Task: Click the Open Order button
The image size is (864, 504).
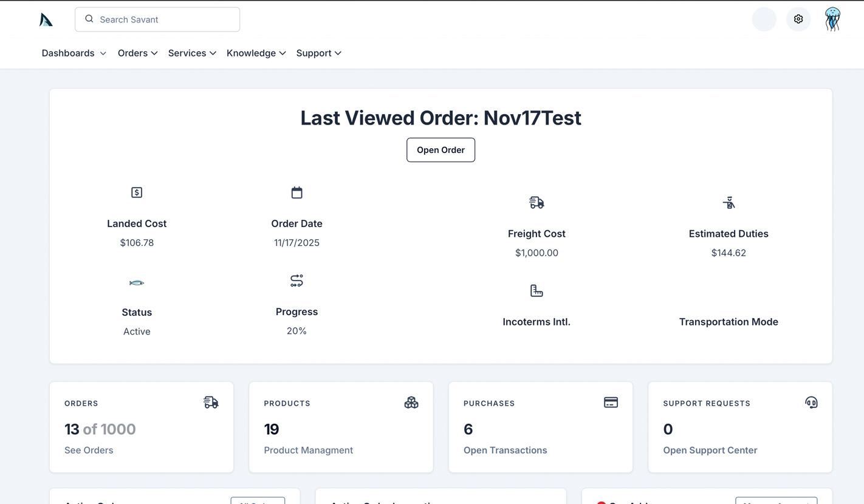Action: [441, 149]
